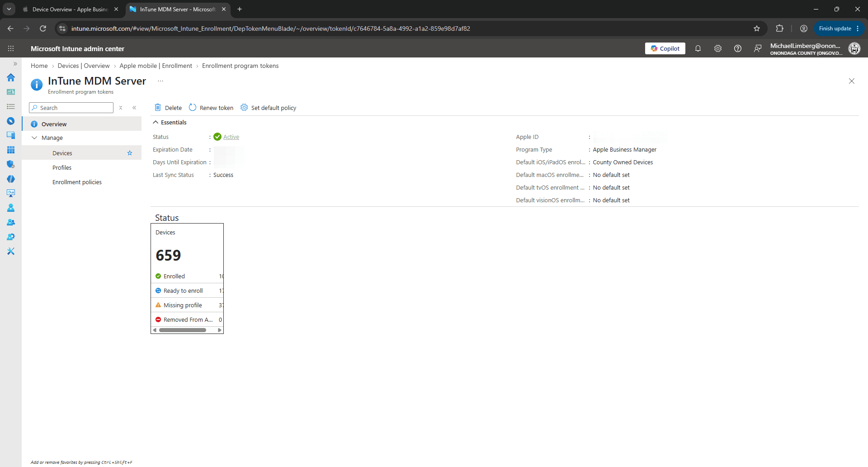Open Apps grid icon in left rail
Screen dimensions: 868x467
pyautogui.click(x=11, y=150)
